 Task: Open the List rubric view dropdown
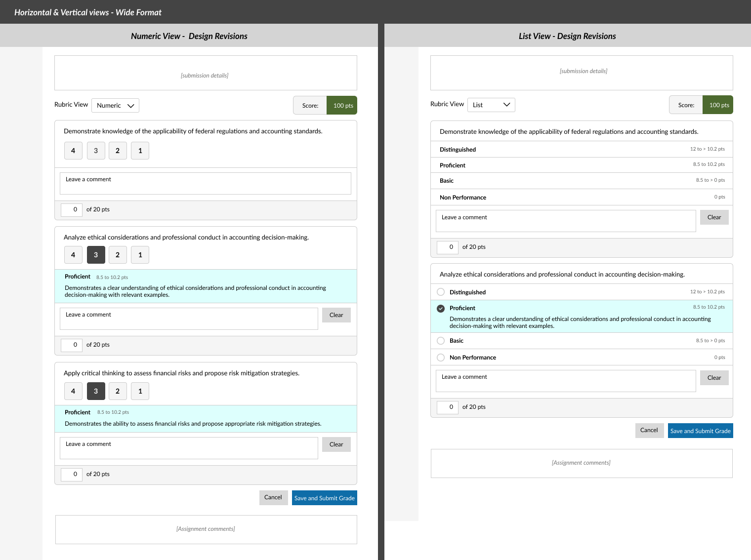tap(491, 105)
